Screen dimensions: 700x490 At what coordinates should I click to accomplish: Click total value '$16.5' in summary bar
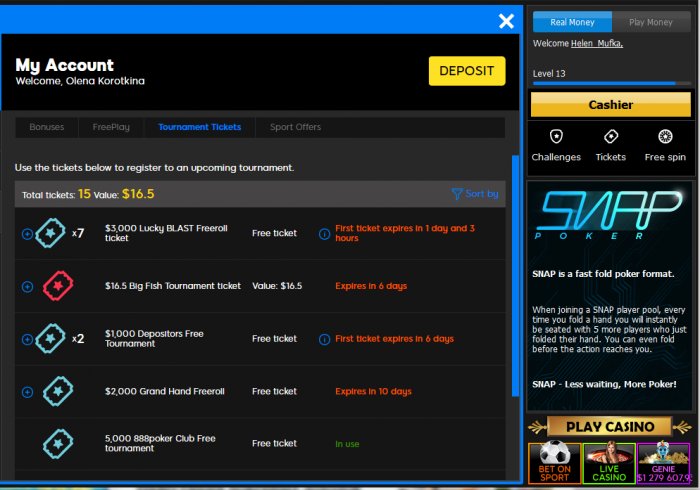pyautogui.click(x=138, y=194)
